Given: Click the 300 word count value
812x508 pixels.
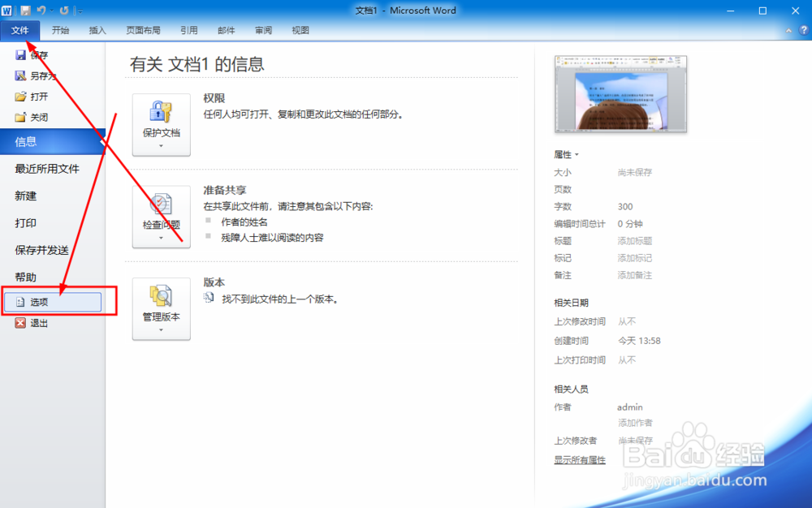Looking at the screenshot, I should (625, 206).
